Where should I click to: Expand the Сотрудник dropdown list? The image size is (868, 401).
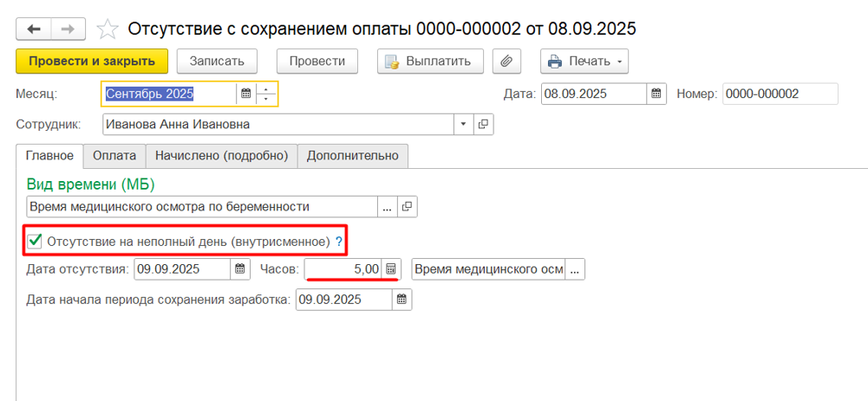464,125
